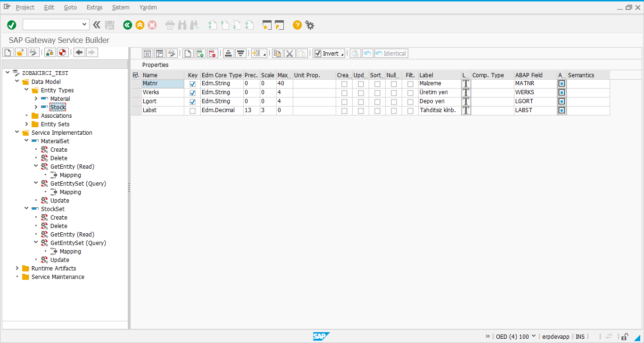The width and height of the screenshot is (644, 343).
Task: Click the grid select-all corner icon
Action: coord(136,75)
